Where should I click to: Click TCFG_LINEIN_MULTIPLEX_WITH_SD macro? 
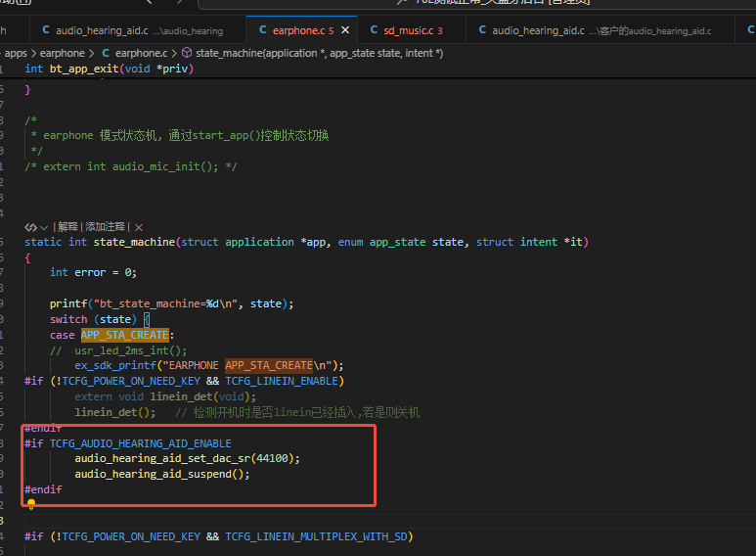(x=316, y=536)
